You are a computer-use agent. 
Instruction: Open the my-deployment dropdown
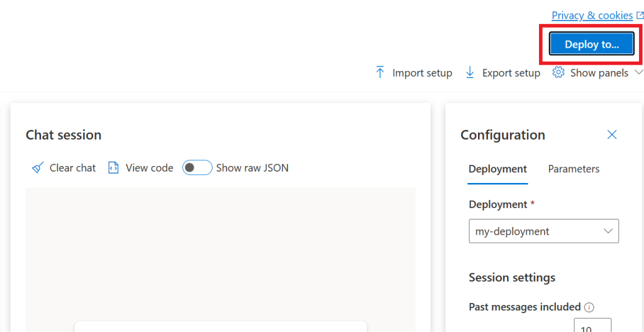(544, 231)
